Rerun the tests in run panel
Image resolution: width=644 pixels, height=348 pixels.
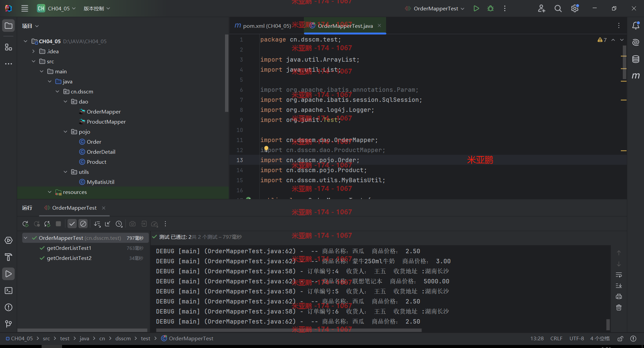(25, 224)
